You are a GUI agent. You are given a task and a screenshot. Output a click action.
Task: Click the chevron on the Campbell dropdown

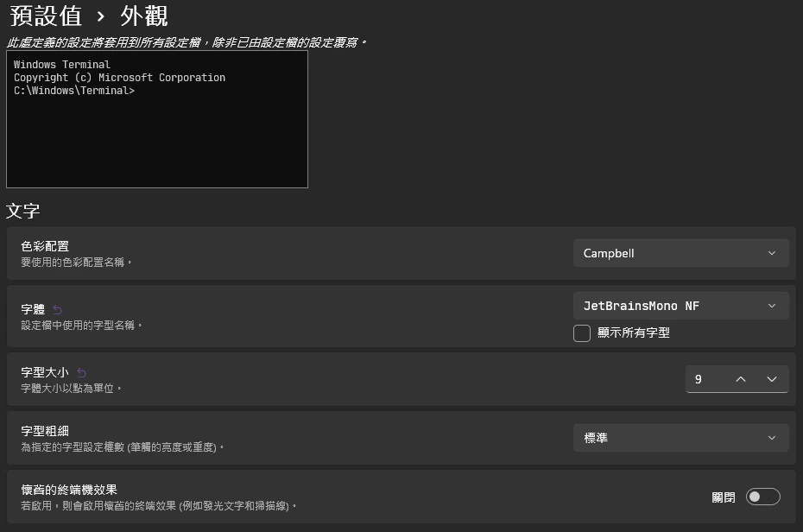pyautogui.click(x=771, y=253)
